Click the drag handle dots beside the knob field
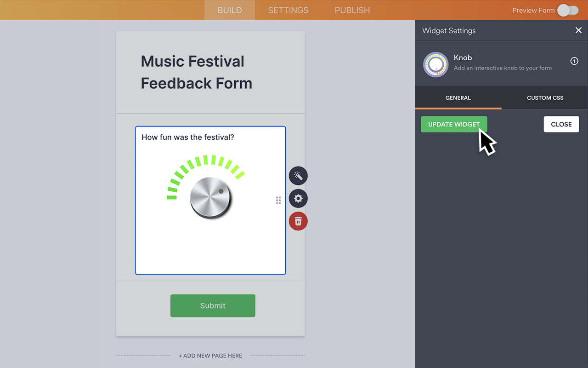The image size is (588, 368). tap(278, 200)
